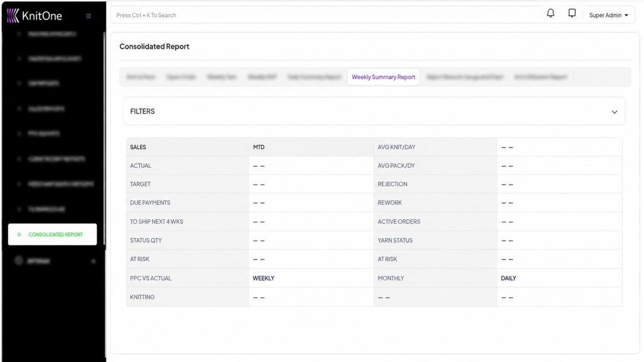Viewport: 644px width, 362px height.
Task: Click the icon next to the bell
Action: pyautogui.click(x=572, y=13)
